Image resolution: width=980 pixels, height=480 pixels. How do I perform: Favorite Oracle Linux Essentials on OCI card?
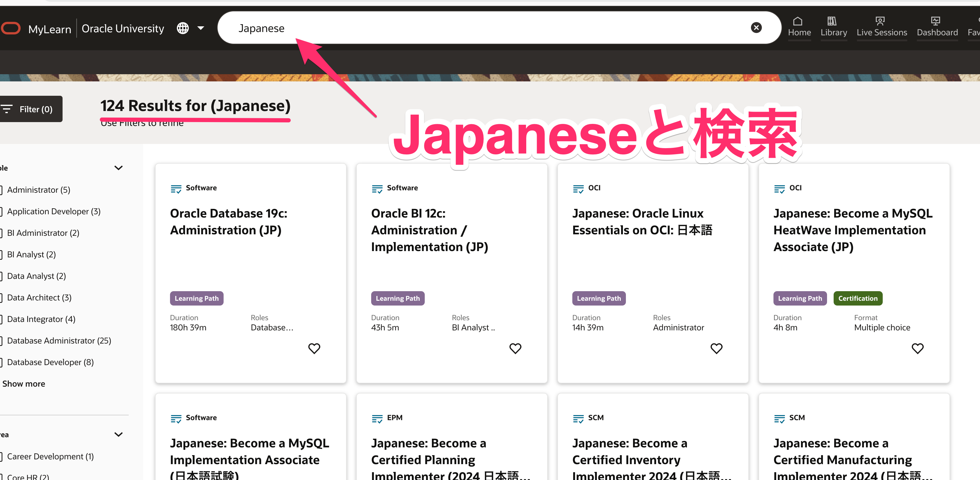point(716,348)
